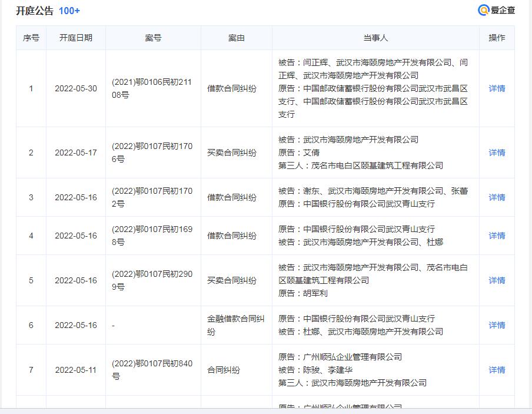532x414 pixels.
Task: Click the 100+ count beside 开庭公告
Action: tap(69, 11)
